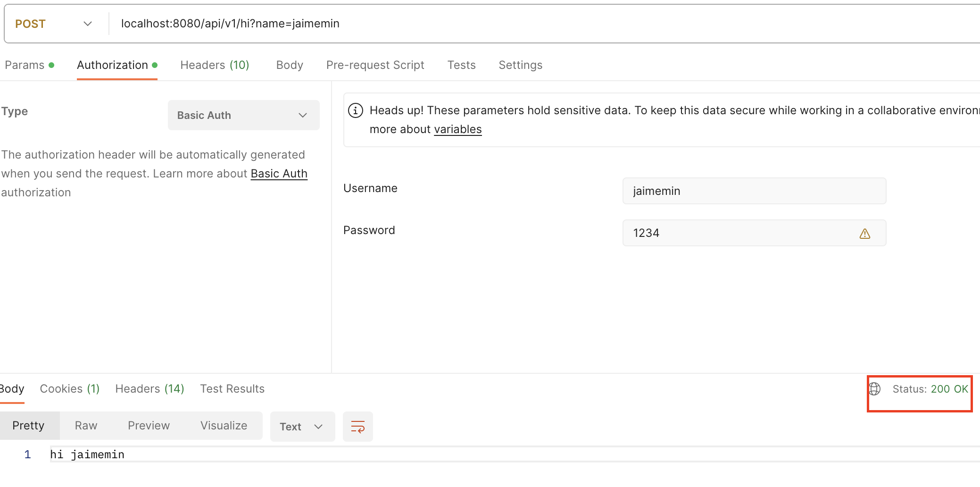This screenshot has width=980, height=487.
Task: Open the variables help link
Action: [457, 129]
